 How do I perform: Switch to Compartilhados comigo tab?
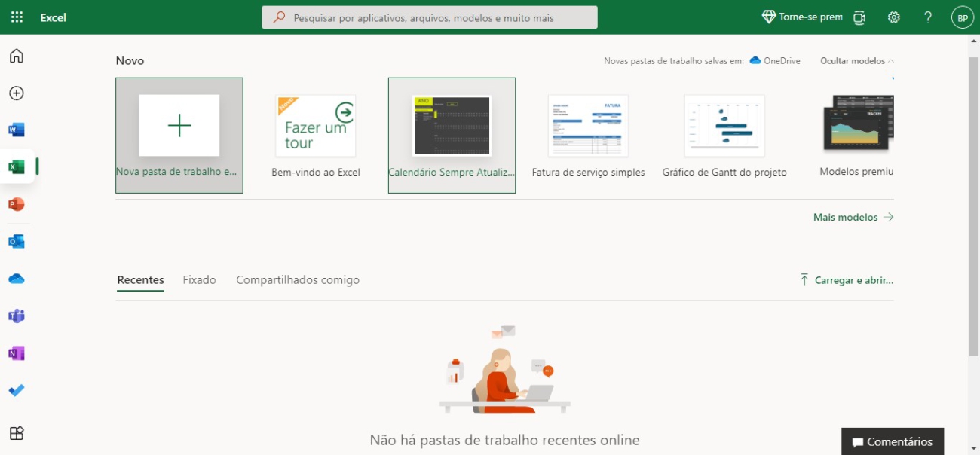(x=298, y=280)
